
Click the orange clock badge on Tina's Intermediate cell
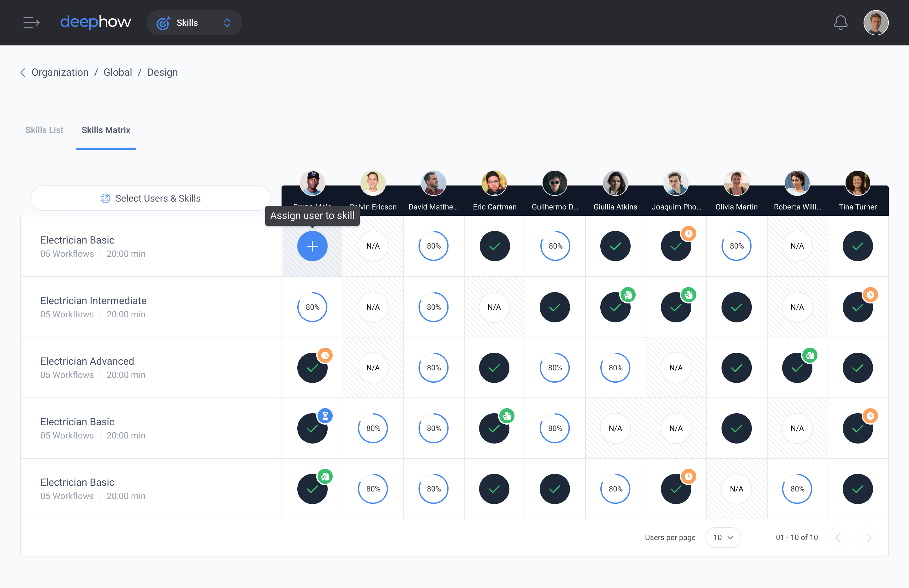pos(870,295)
